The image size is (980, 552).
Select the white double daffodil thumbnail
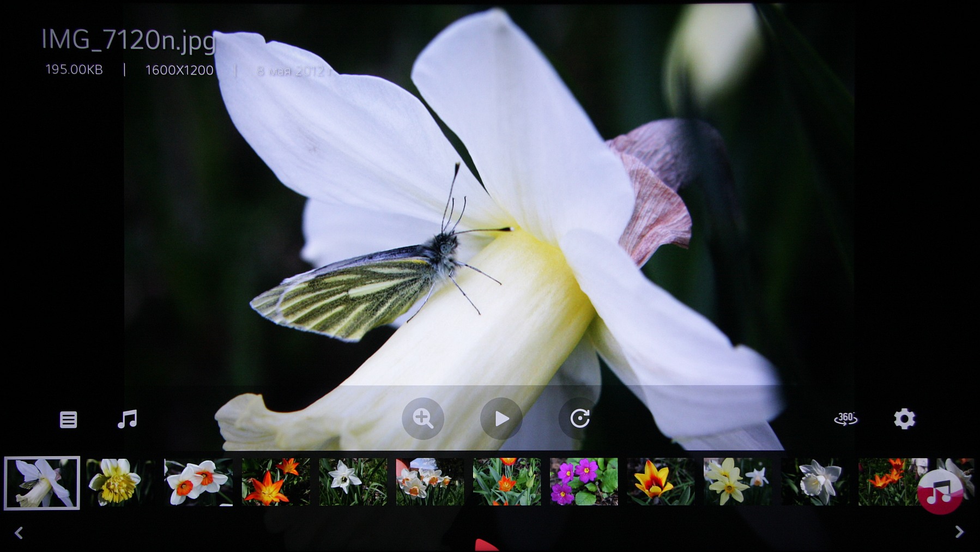815,482
